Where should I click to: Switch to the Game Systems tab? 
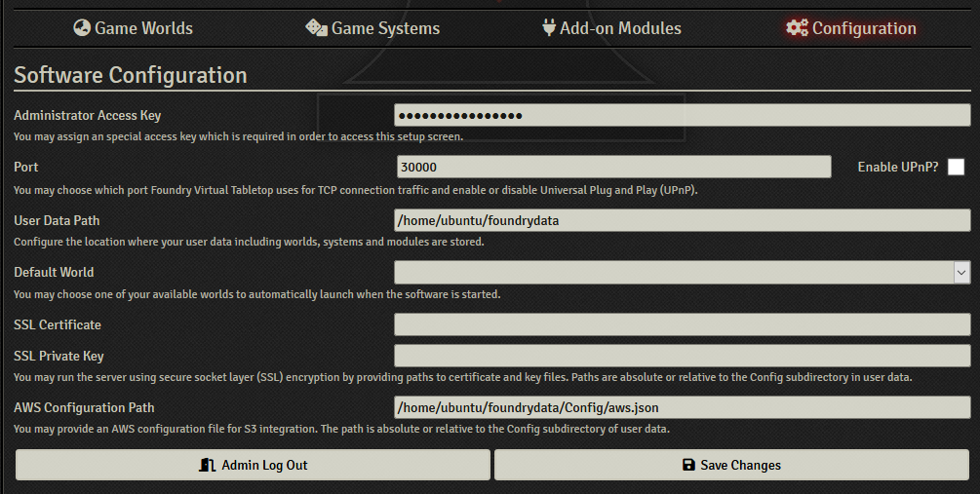[x=372, y=28]
